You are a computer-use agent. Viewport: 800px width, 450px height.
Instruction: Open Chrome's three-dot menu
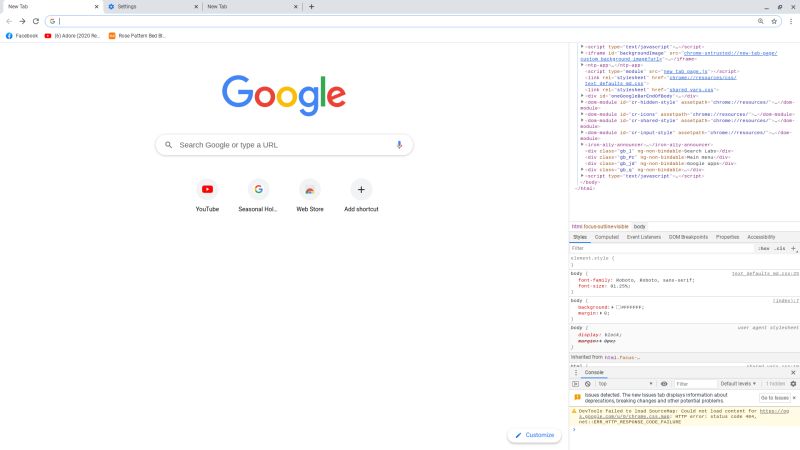[x=791, y=21]
